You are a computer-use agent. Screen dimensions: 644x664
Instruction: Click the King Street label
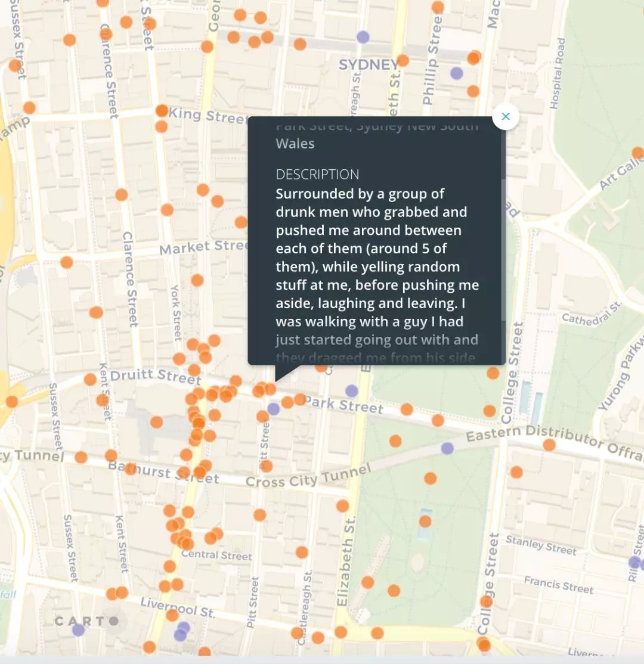point(208,115)
